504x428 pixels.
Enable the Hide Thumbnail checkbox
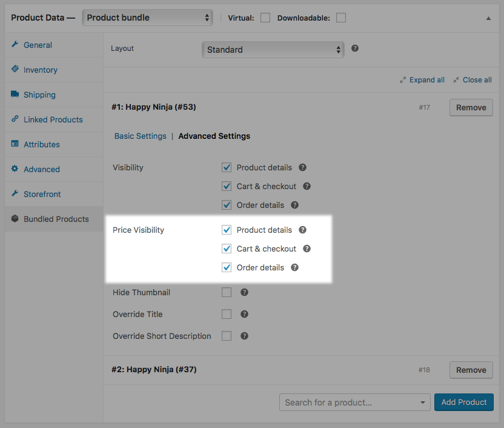click(x=227, y=292)
